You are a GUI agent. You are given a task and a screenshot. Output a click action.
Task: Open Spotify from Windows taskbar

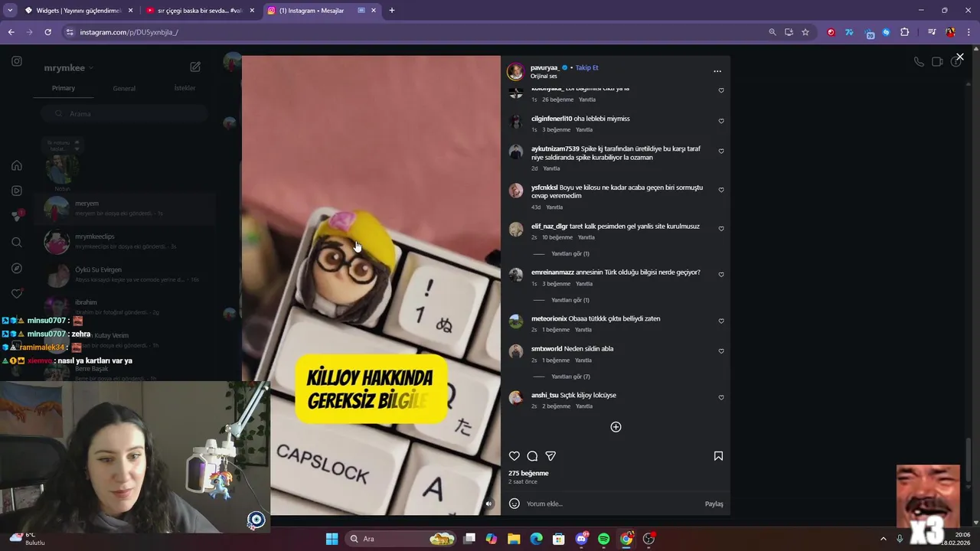[x=603, y=539]
